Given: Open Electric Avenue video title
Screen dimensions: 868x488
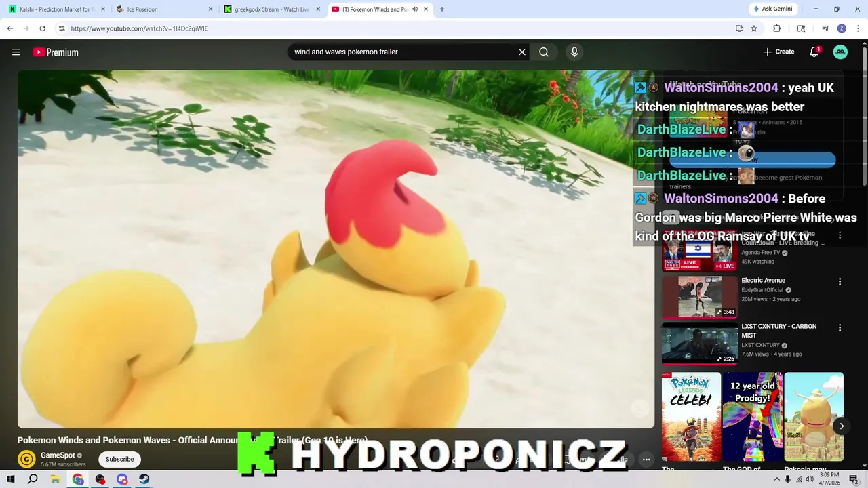Looking at the screenshot, I should (763, 281).
